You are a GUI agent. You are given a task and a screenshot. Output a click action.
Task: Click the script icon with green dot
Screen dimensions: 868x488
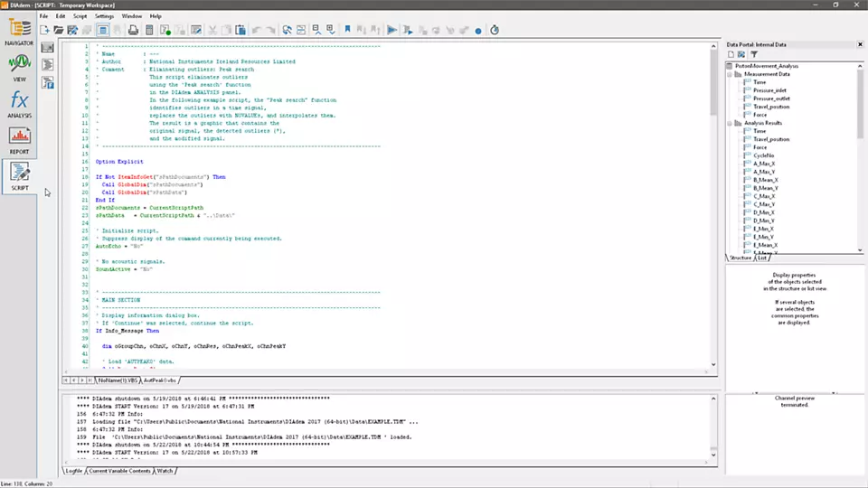[165, 30]
